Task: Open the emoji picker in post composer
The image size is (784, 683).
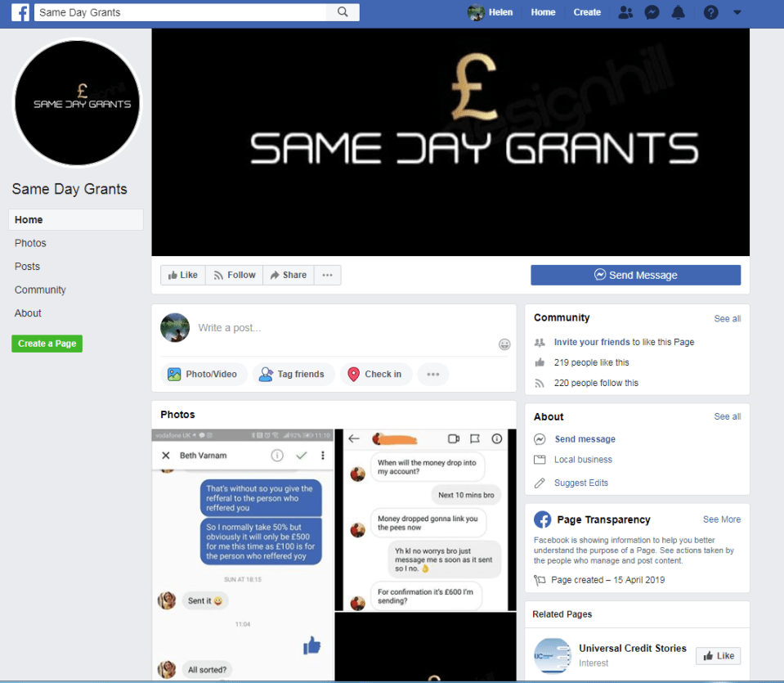Action: point(504,344)
